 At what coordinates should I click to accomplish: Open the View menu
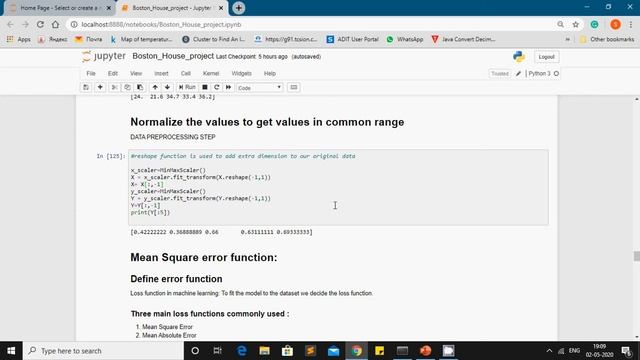(136, 73)
